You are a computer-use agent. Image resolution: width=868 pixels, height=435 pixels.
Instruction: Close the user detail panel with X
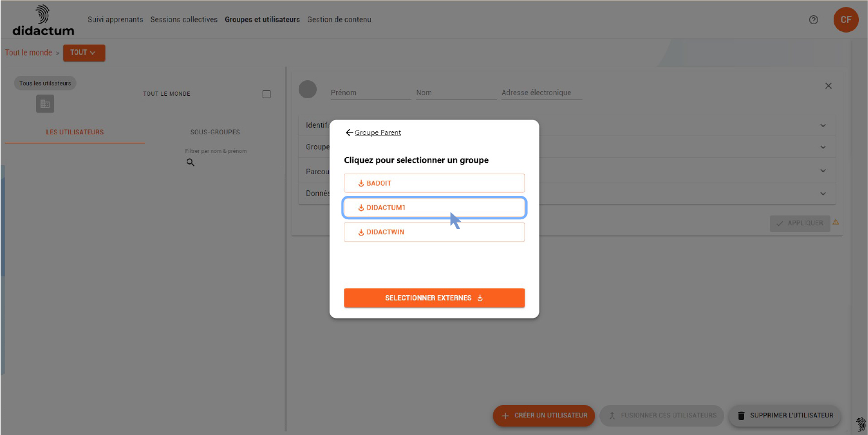pos(828,86)
